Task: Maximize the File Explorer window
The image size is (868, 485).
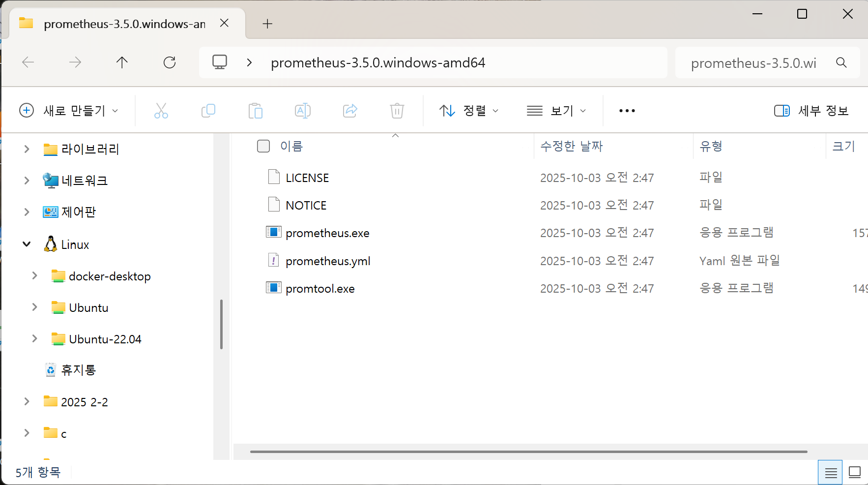Action: [802, 14]
